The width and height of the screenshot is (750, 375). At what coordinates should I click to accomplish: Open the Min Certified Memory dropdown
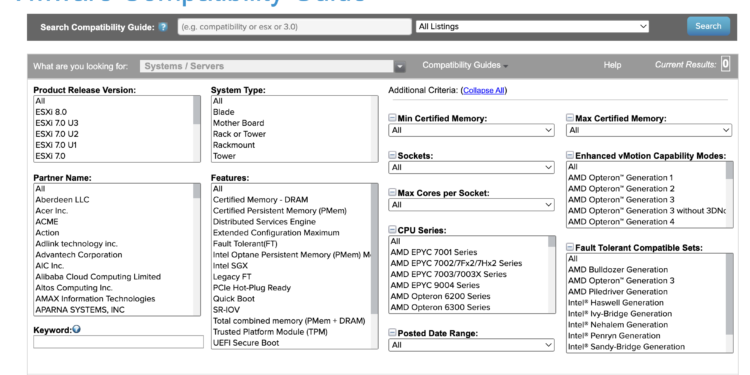point(471,130)
